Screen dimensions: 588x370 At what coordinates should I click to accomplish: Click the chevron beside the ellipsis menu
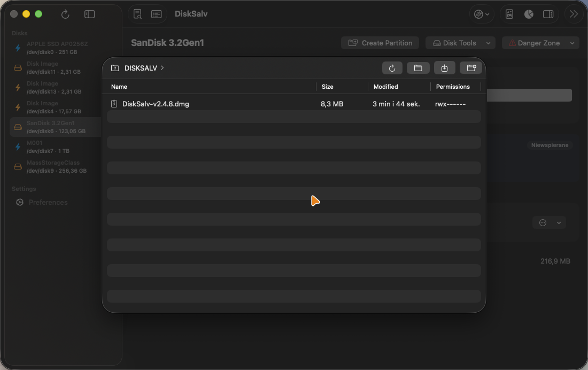click(x=559, y=223)
